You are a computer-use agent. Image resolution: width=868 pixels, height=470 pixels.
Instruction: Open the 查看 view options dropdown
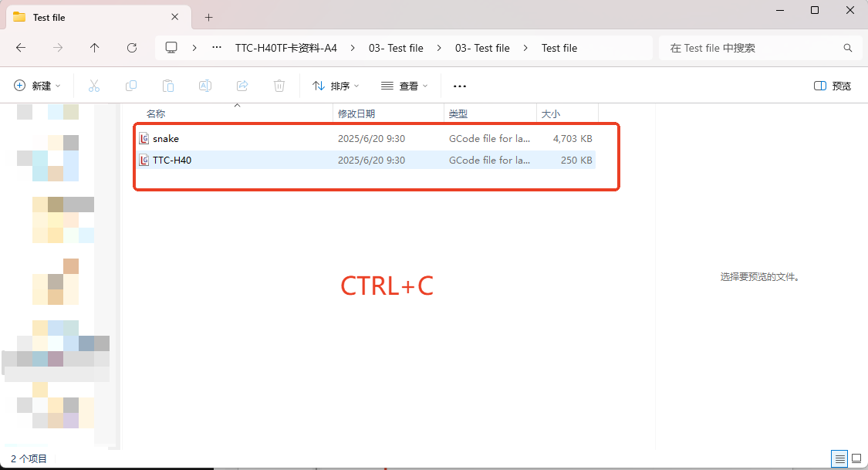tap(404, 86)
